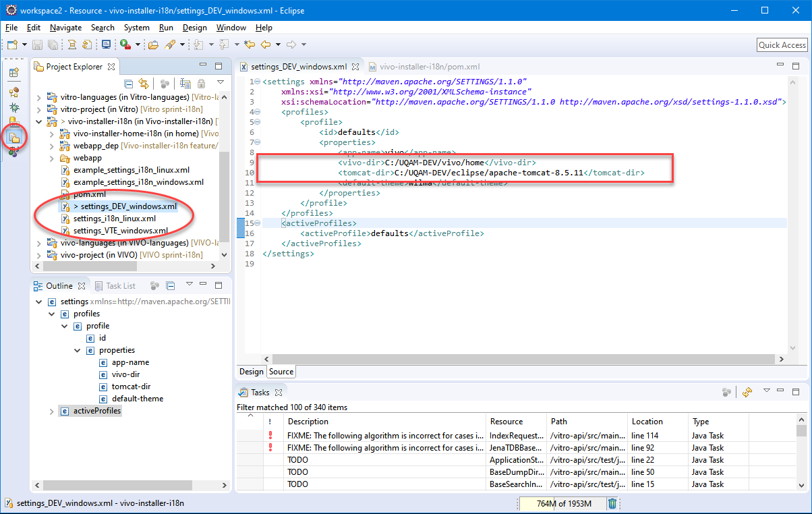Select pom.xml in Project Explorer
Viewport: 812px width, 514px height.
90,194
